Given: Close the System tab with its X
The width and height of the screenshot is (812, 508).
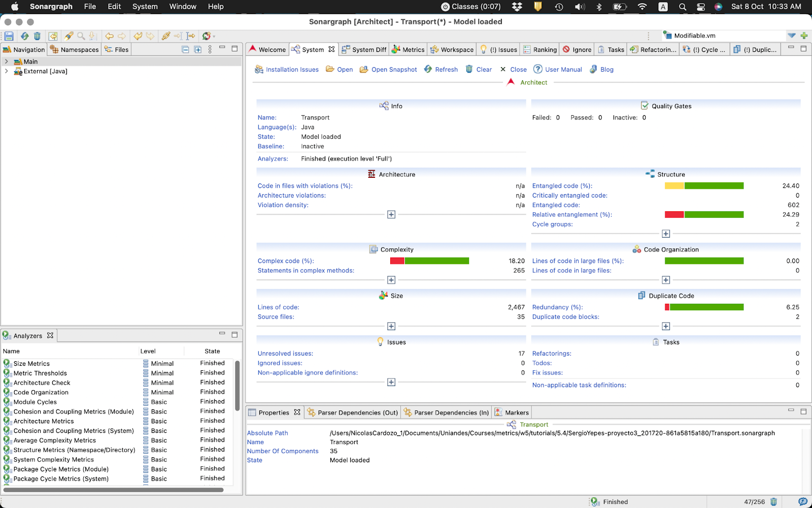Looking at the screenshot, I should [x=331, y=49].
